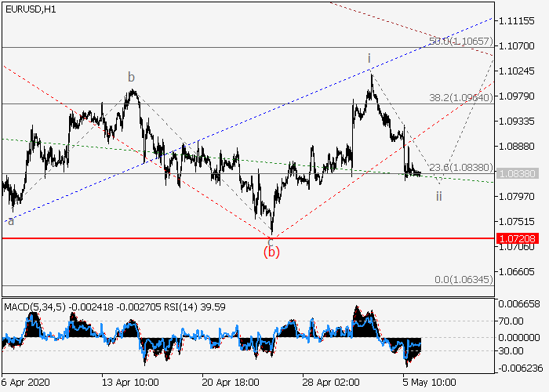Click the '6 Apr 2020' date marker
This screenshot has width=549, height=392.
tap(28, 383)
